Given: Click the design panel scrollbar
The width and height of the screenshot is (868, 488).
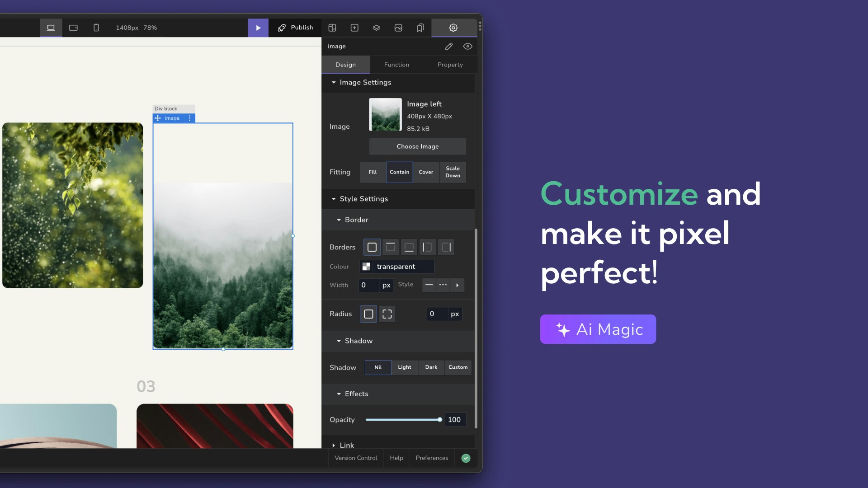Looking at the screenshot, I should pyautogui.click(x=476, y=328).
